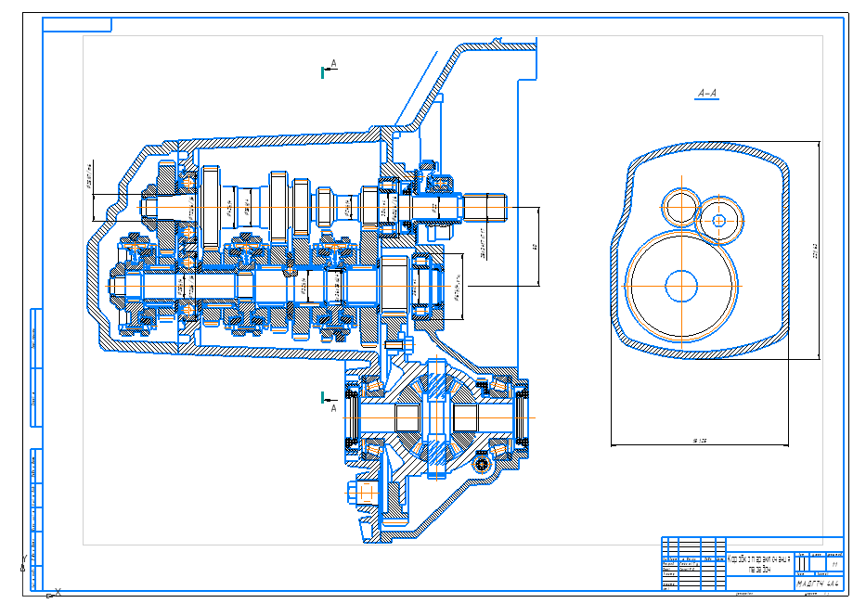Screen dimensions: 866x616
Task: Select the nut on the upper shaft's left end
Action: pyautogui.click(x=150, y=206)
